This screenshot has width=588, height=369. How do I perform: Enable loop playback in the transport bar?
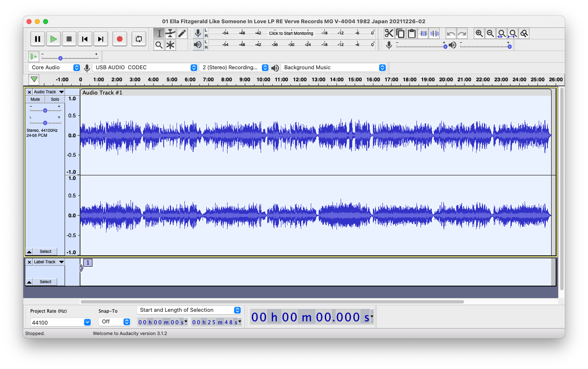[x=139, y=39]
